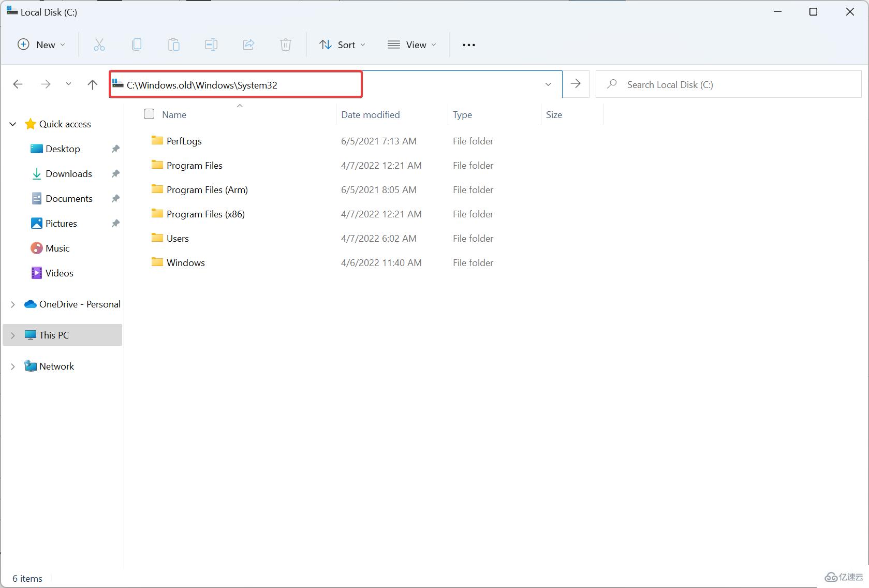The image size is (869, 588).
Task: Click the Videos icon in sidebar
Action: (x=36, y=273)
